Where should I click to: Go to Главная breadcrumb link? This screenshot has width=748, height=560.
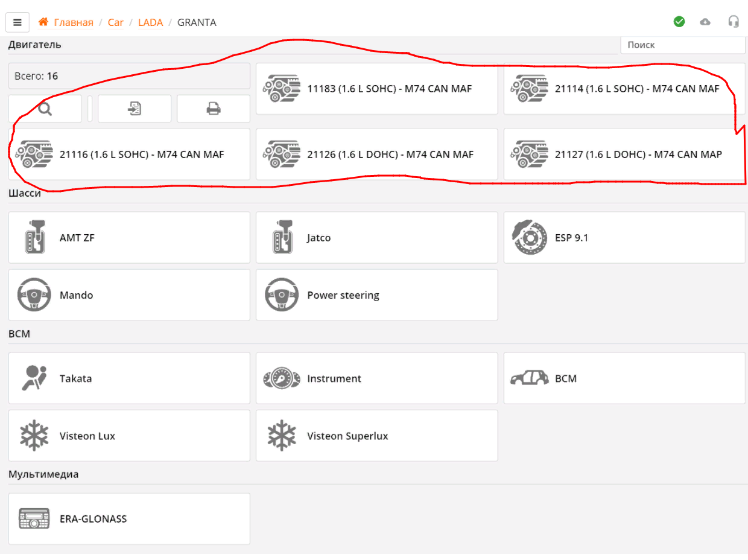coord(74,22)
